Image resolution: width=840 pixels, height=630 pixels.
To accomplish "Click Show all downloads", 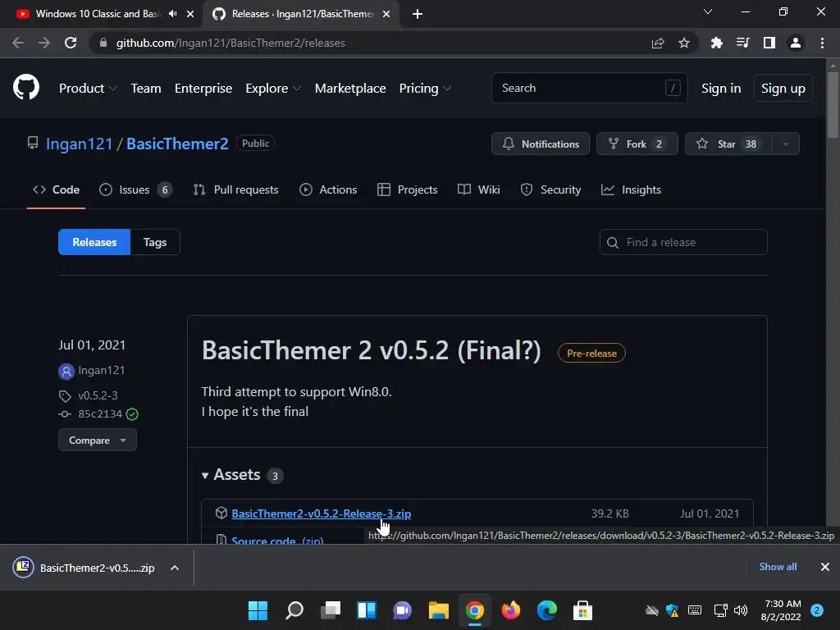I will tap(778, 567).
